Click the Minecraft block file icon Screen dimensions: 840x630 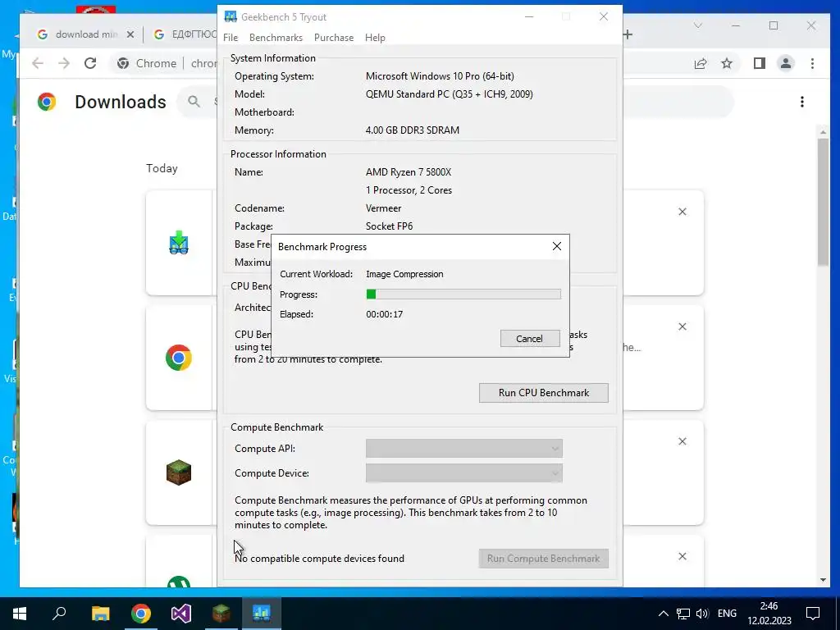click(178, 472)
